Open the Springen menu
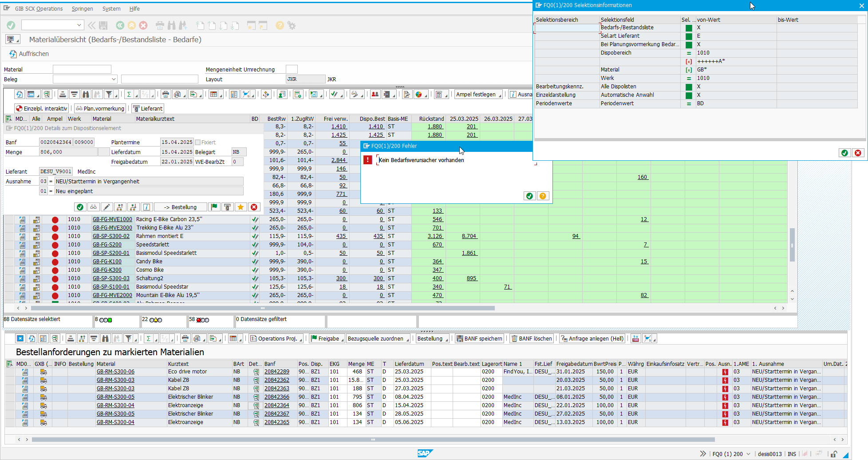868x460 pixels. 82,8
